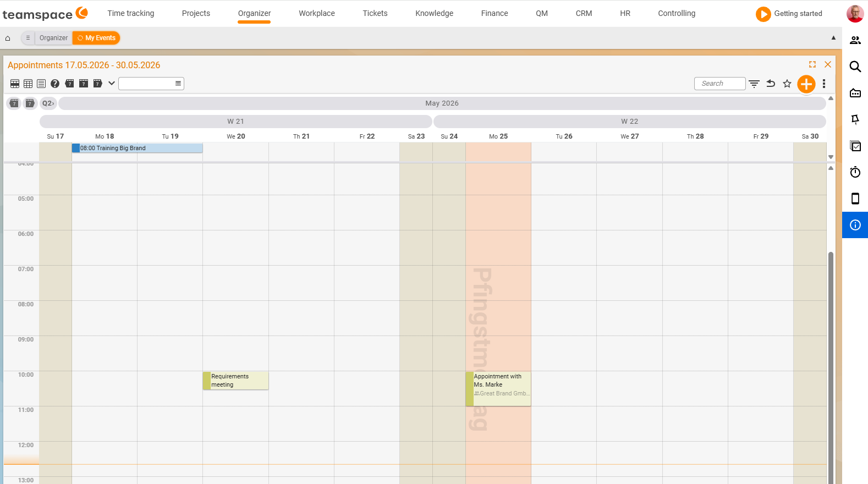Click the Getting started play button
Screen dimensions: 868x484
tap(763, 14)
